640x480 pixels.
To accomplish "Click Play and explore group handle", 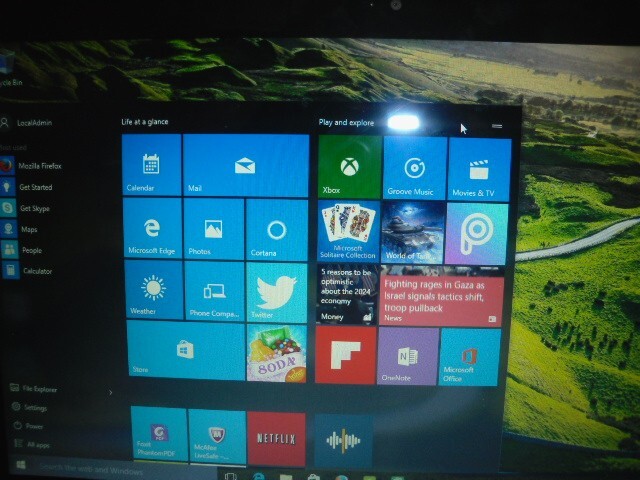I will pyautogui.click(x=497, y=126).
